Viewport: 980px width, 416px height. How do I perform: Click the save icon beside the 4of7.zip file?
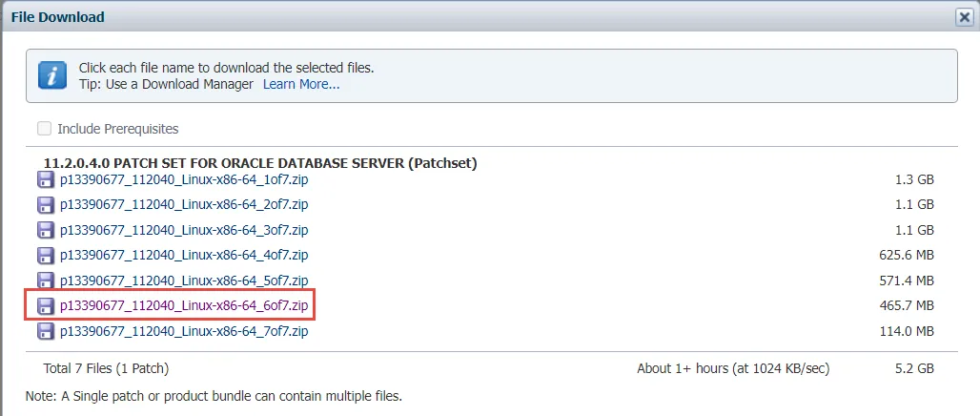(45, 256)
